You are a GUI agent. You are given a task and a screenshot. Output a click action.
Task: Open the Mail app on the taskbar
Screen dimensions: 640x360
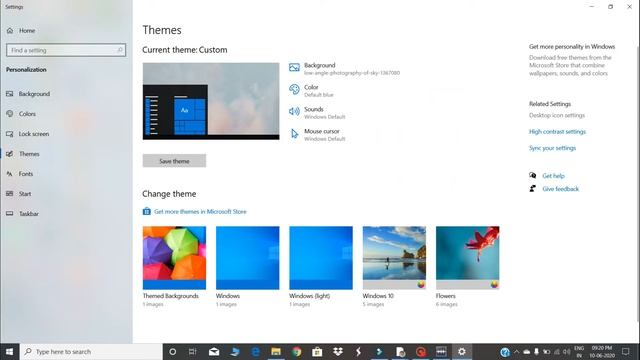click(x=214, y=351)
